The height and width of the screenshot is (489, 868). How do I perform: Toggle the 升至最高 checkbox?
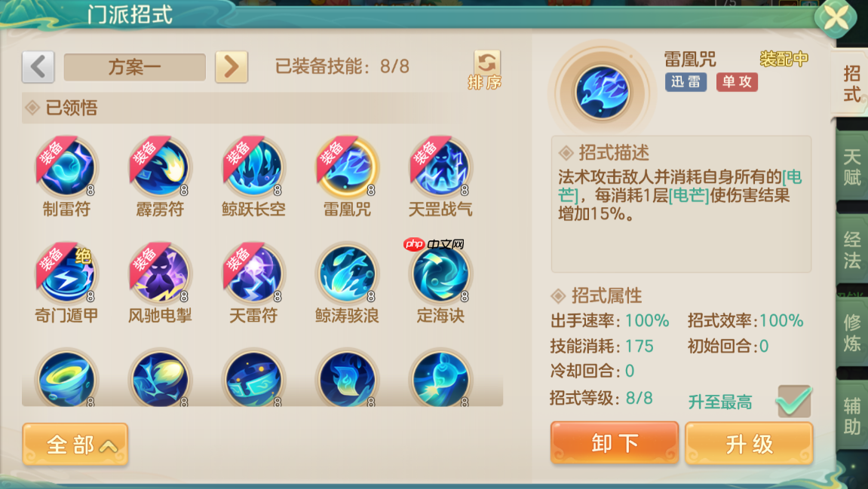794,401
